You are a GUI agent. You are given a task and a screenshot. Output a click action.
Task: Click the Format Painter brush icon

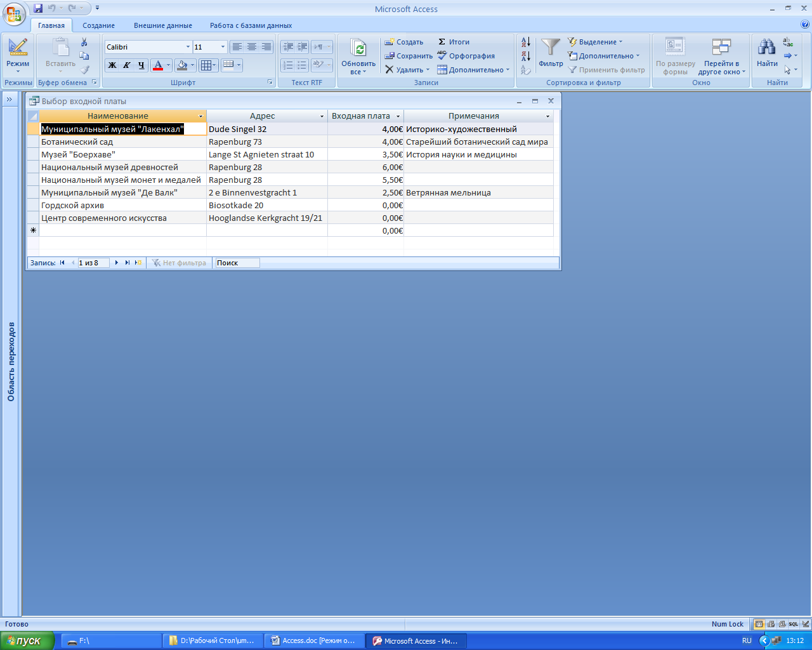(84, 70)
